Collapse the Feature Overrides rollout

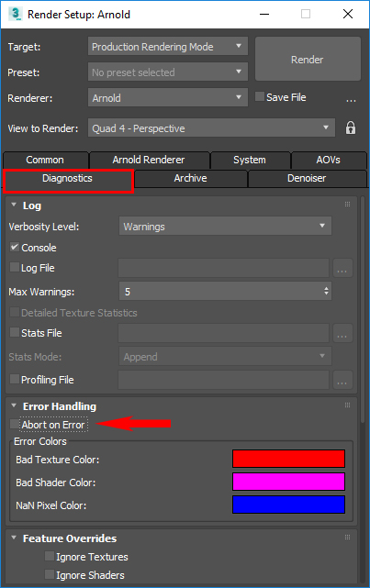pyautogui.click(x=14, y=538)
